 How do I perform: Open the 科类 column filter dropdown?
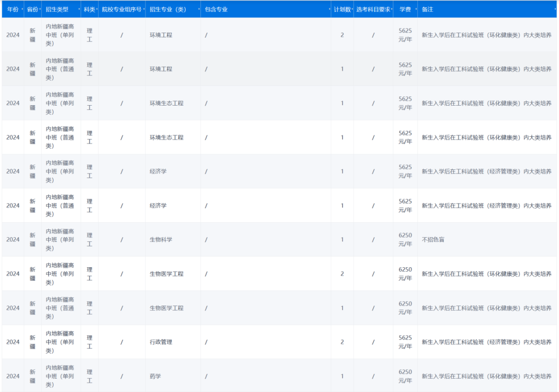97,10
